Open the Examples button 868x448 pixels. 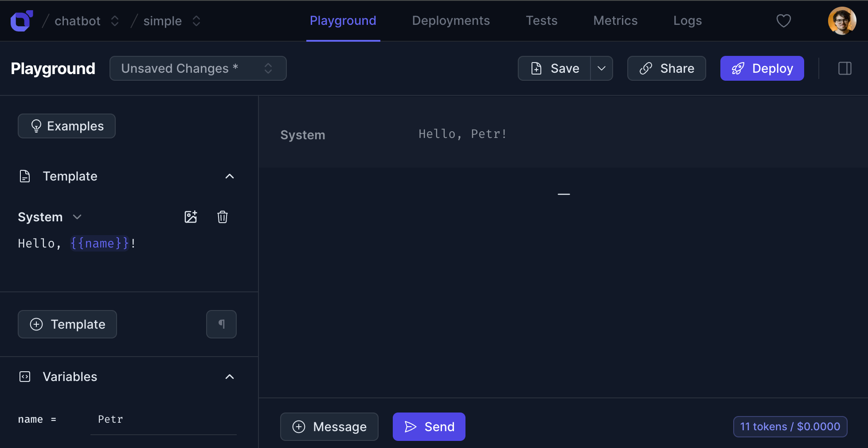coord(66,126)
